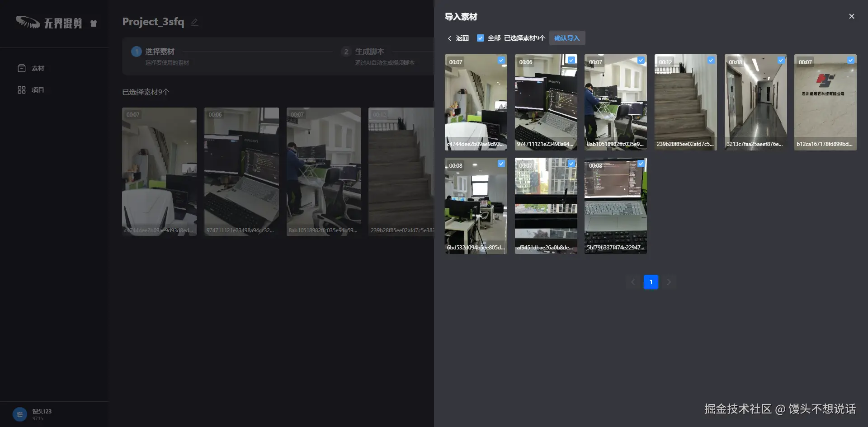Click the Project_3sfq title
The height and width of the screenshot is (427, 868).
point(153,22)
